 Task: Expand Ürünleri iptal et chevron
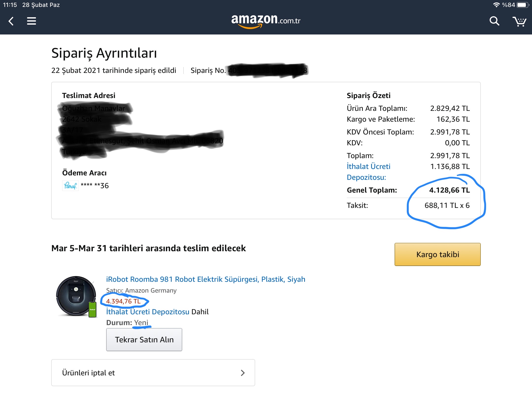[243, 373]
